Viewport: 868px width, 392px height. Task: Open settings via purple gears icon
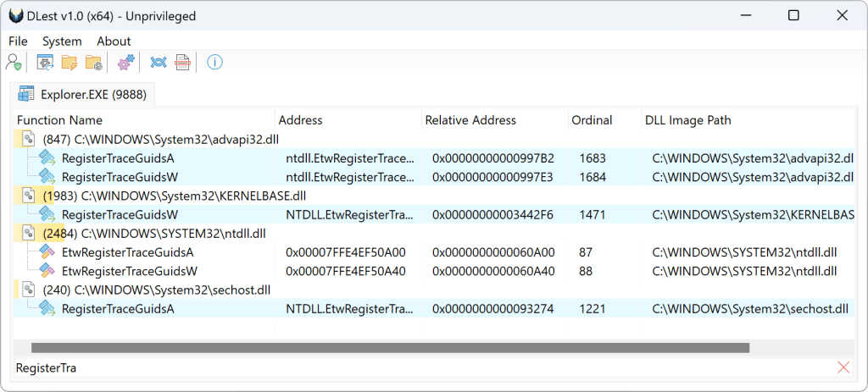(x=126, y=63)
